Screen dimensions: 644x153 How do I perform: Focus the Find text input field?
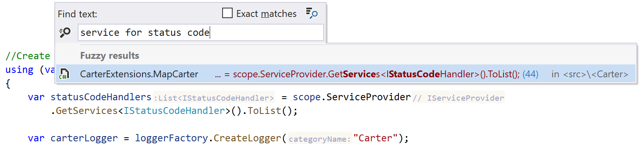[x=201, y=33]
